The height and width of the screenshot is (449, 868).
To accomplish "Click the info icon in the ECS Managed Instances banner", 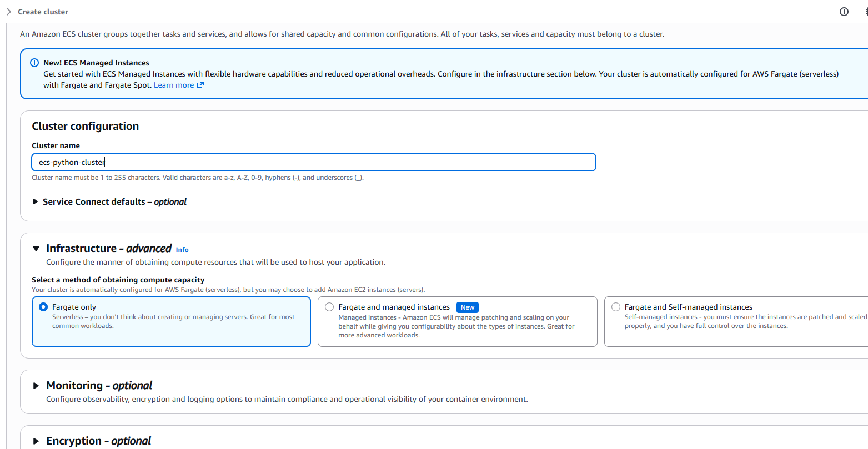I will pyautogui.click(x=34, y=63).
